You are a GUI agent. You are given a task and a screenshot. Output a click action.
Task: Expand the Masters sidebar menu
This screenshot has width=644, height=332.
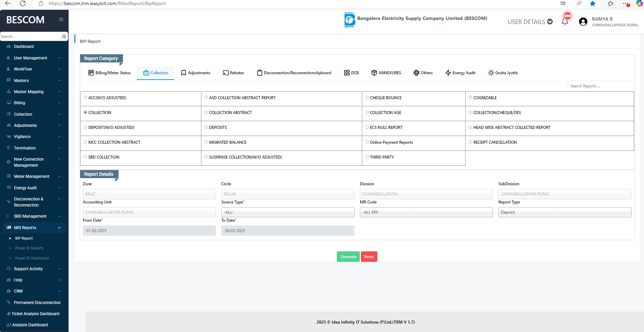[34, 81]
